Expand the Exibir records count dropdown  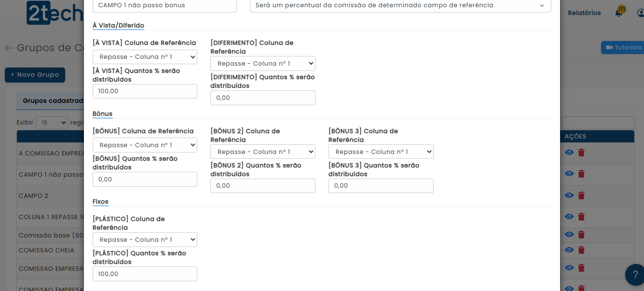pos(52,123)
